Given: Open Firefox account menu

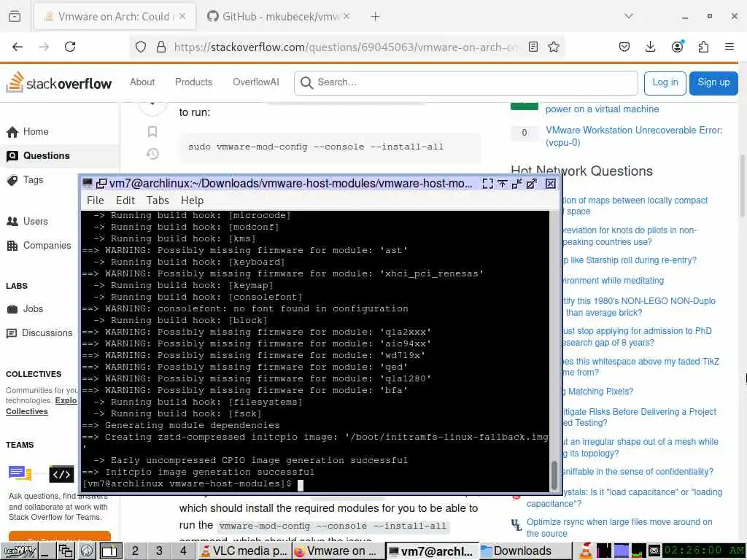Looking at the screenshot, I should coord(677,47).
